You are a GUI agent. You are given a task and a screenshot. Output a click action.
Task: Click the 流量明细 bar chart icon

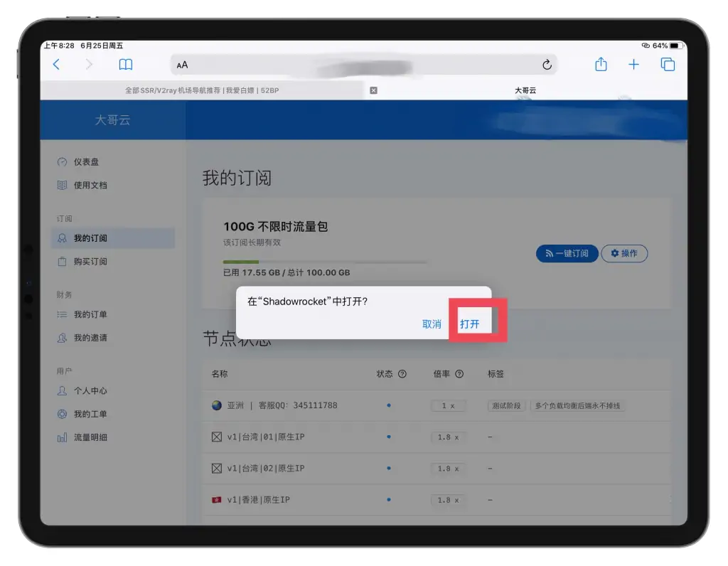(62, 437)
